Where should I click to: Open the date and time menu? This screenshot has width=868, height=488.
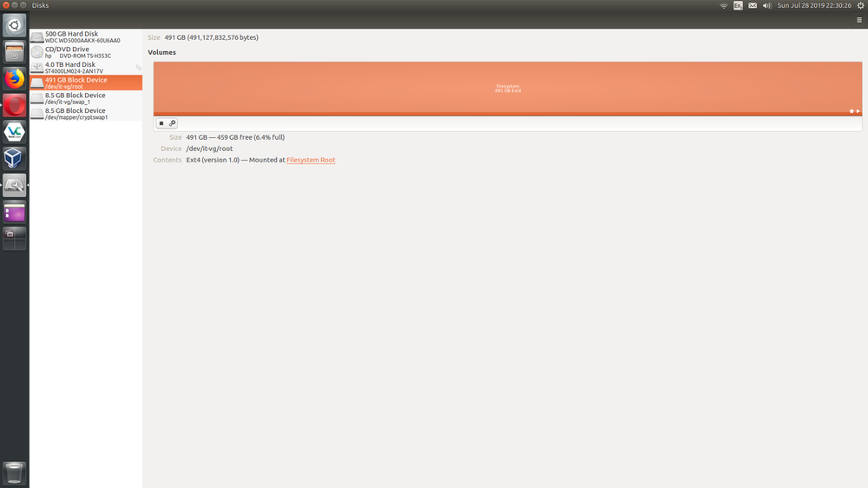813,5
